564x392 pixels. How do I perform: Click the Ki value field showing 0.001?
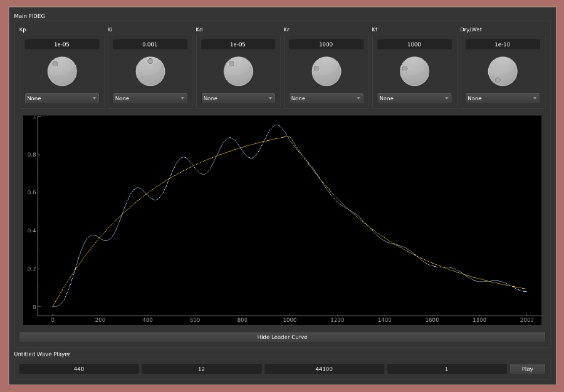pyautogui.click(x=150, y=44)
